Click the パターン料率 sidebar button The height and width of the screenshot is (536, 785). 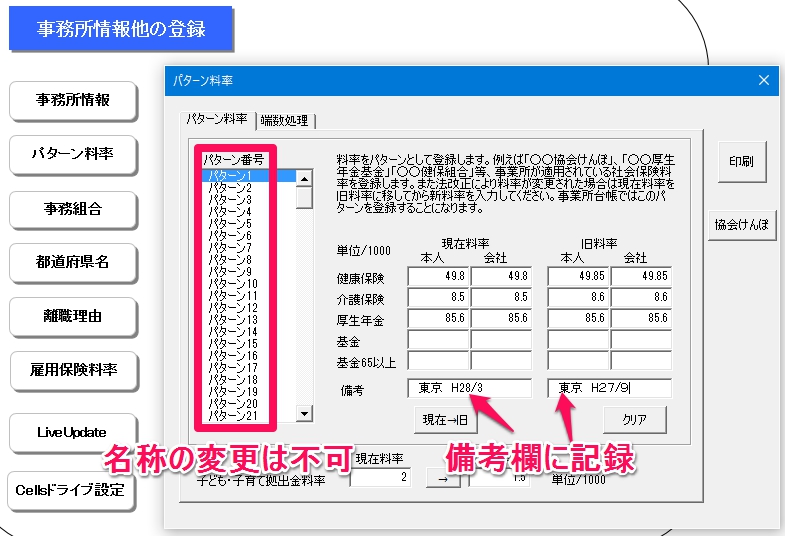click(73, 154)
